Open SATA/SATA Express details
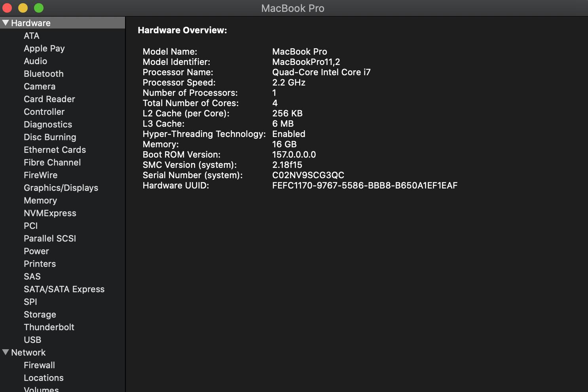Viewport: 588px width, 392px height. point(64,289)
